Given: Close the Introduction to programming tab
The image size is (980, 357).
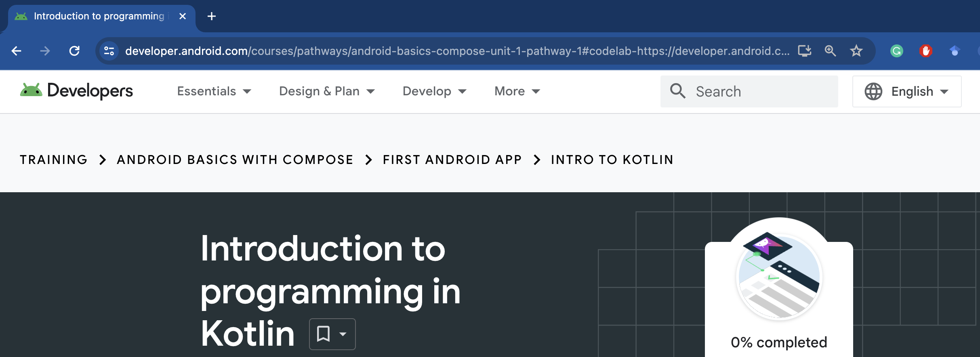Looking at the screenshot, I should pyautogui.click(x=183, y=16).
